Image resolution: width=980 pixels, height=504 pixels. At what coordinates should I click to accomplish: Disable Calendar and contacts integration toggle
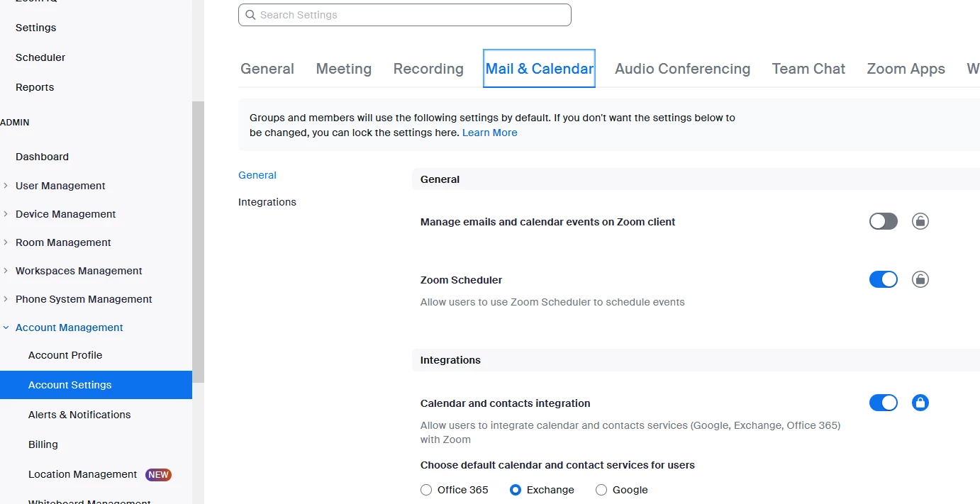click(x=884, y=403)
